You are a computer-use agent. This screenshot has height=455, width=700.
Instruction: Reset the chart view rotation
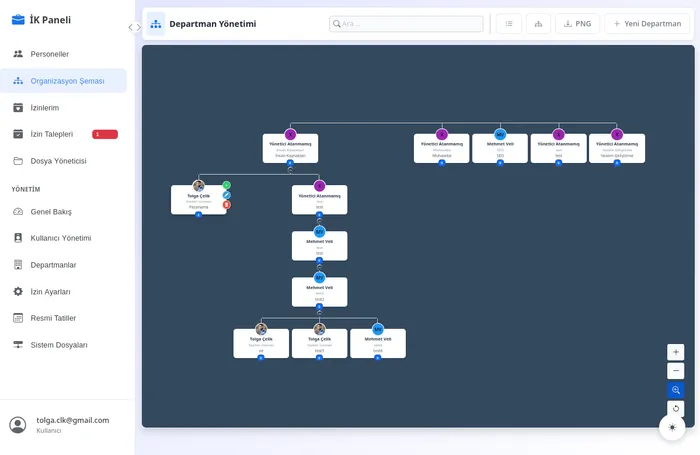click(x=676, y=408)
